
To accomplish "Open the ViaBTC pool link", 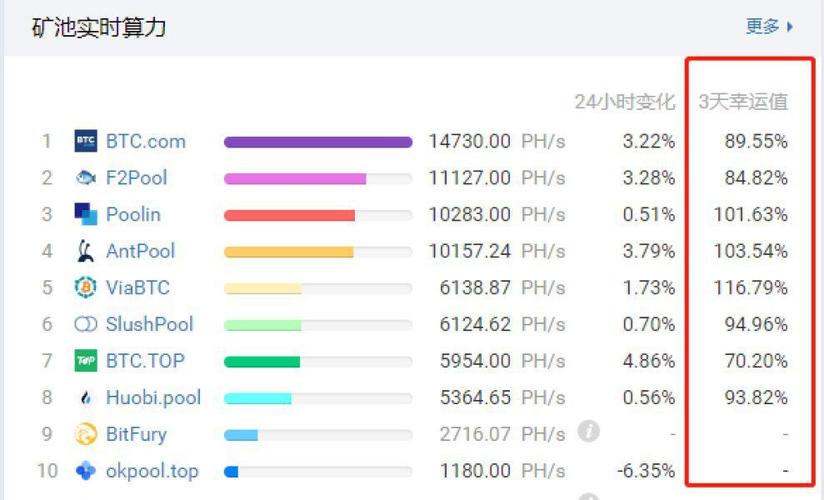I will [138, 288].
